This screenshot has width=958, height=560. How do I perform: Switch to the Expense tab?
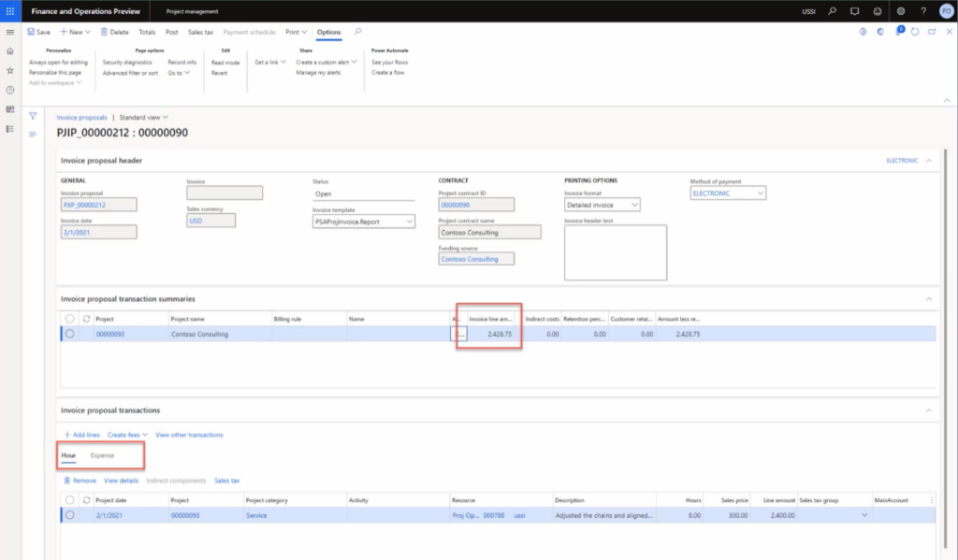click(x=102, y=455)
